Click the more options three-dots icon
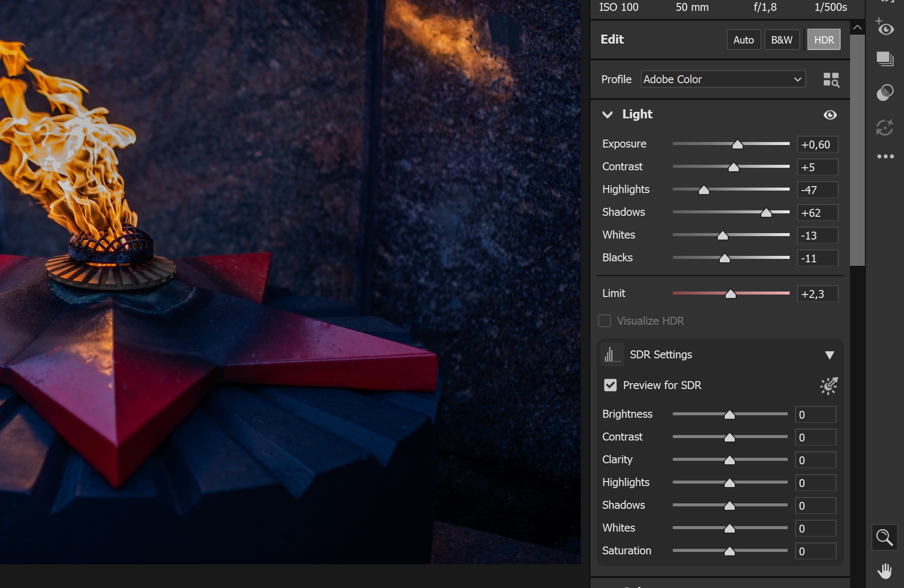Screen dimensions: 904x588 click(885, 156)
